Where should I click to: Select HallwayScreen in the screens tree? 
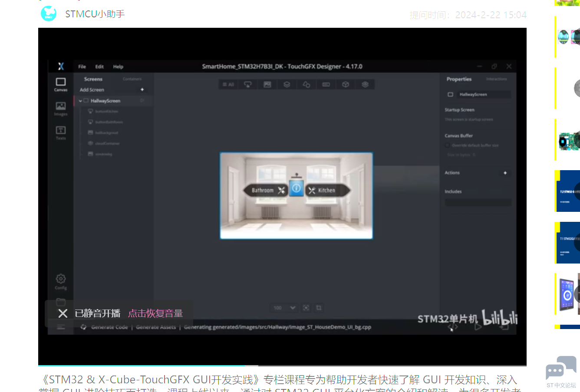(x=105, y=101)
